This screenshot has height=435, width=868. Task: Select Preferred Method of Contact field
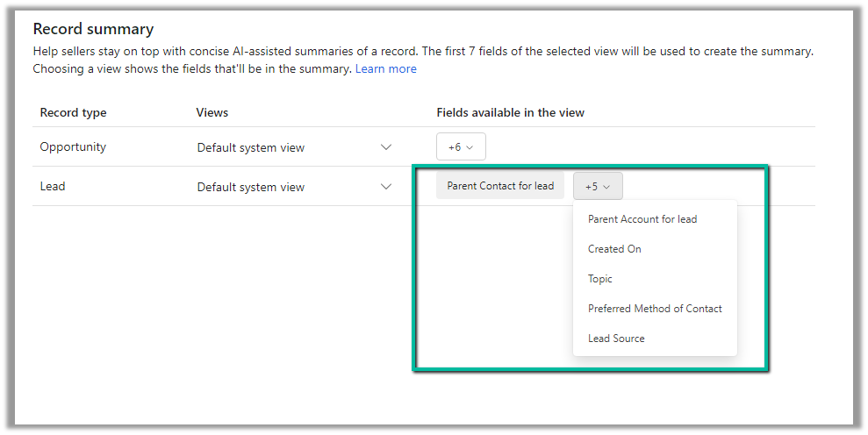point(655,309)
